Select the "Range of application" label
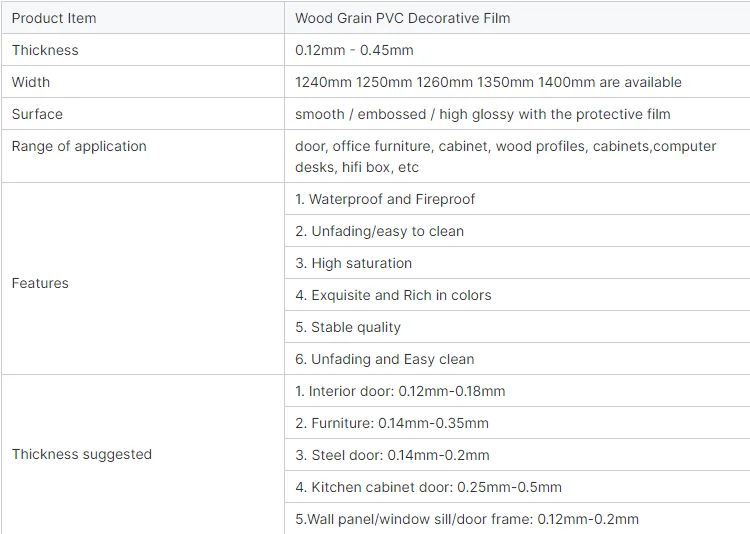Viewport: 750px width, 534px height. pyautogui.click(x=79, y=146)
